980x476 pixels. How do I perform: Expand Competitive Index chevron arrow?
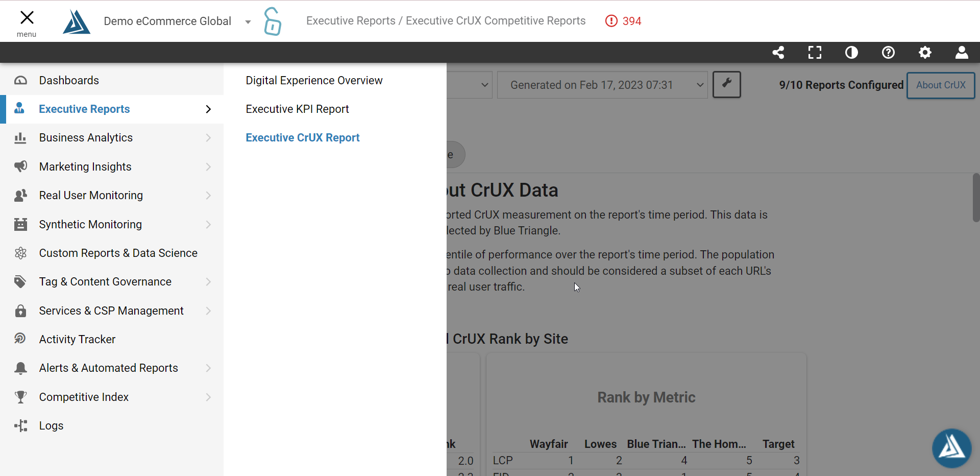coord(208,397)
